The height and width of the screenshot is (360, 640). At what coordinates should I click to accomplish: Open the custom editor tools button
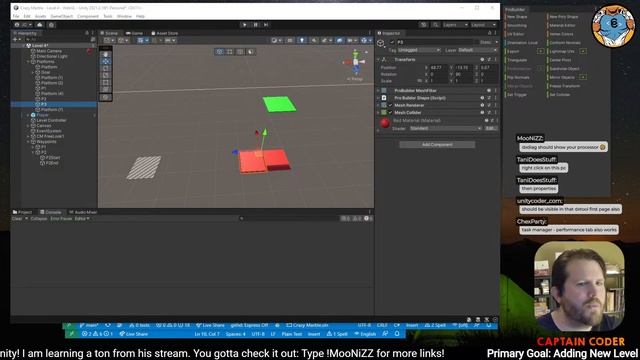pyautogui.click(x=106, y=97)
